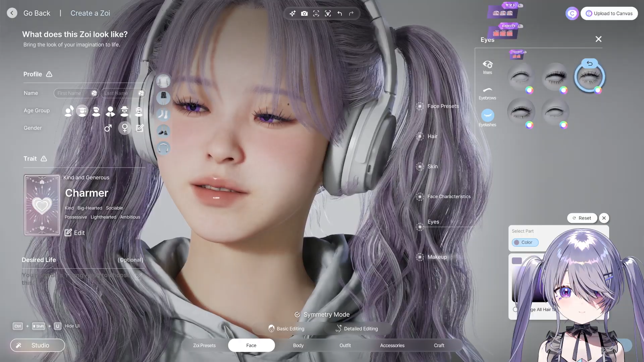Select the adult age group icon
The height and width of the screenshot is (362, 644).
(x=110, y=111)
